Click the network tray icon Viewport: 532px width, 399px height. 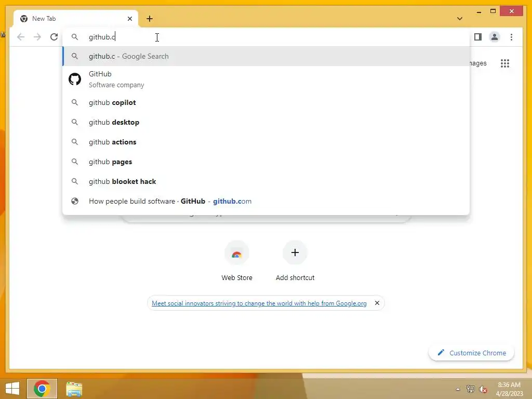(x=470, y=389)
